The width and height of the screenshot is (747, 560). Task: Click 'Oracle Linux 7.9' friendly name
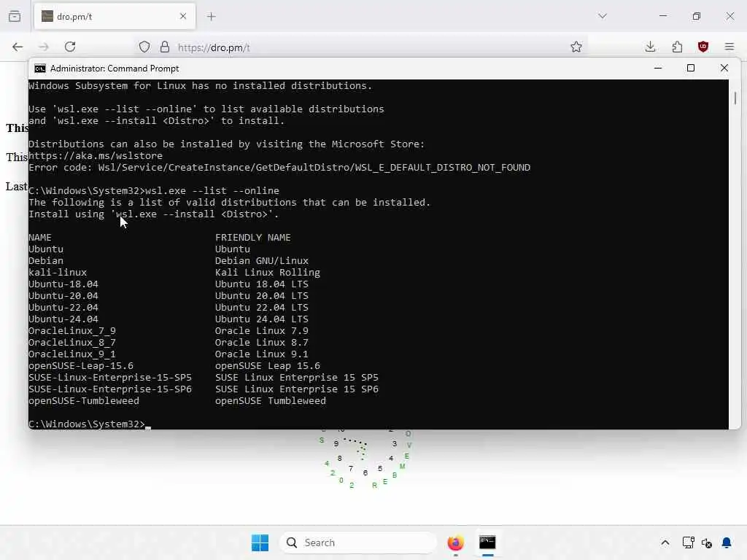tap(262, 330)
